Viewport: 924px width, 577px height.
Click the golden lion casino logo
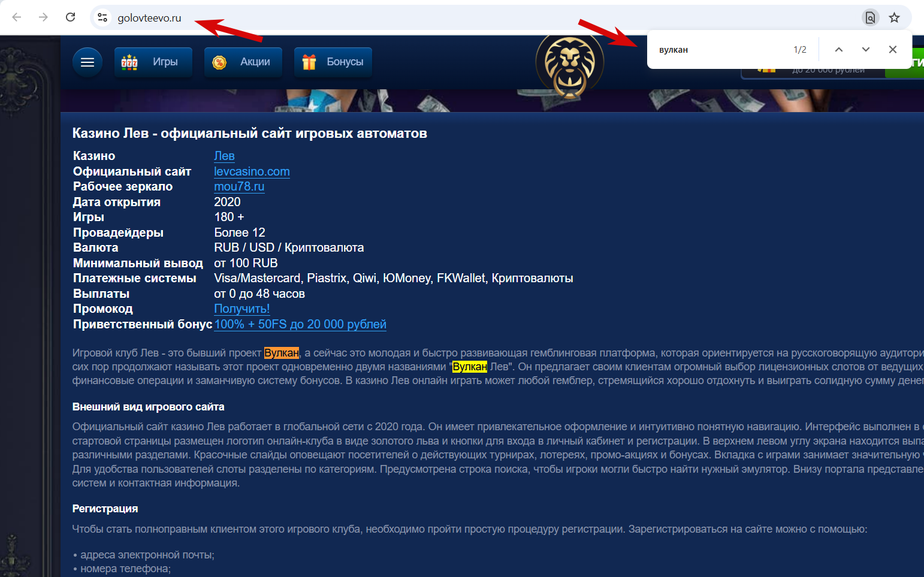pos(569,66)
